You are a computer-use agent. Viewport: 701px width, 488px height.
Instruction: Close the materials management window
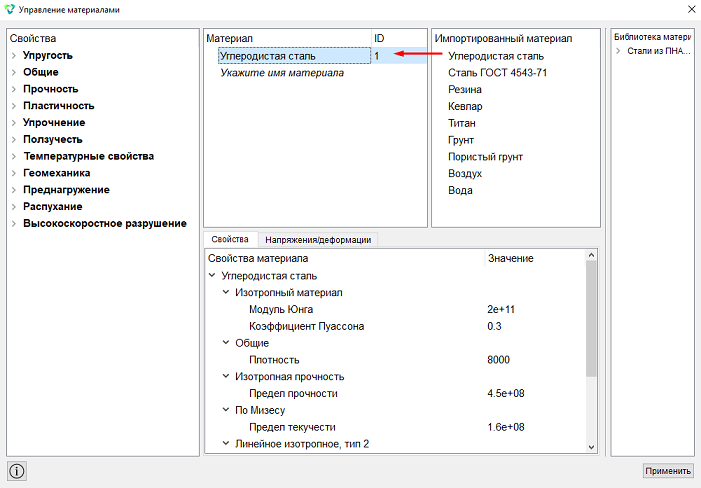[691, 9]
